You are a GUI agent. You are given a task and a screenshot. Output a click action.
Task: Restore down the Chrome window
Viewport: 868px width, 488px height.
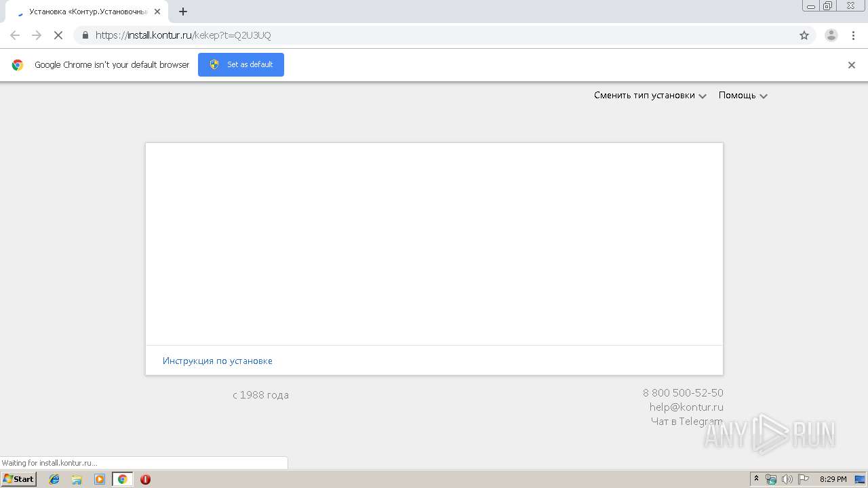(x=827, y=5)
